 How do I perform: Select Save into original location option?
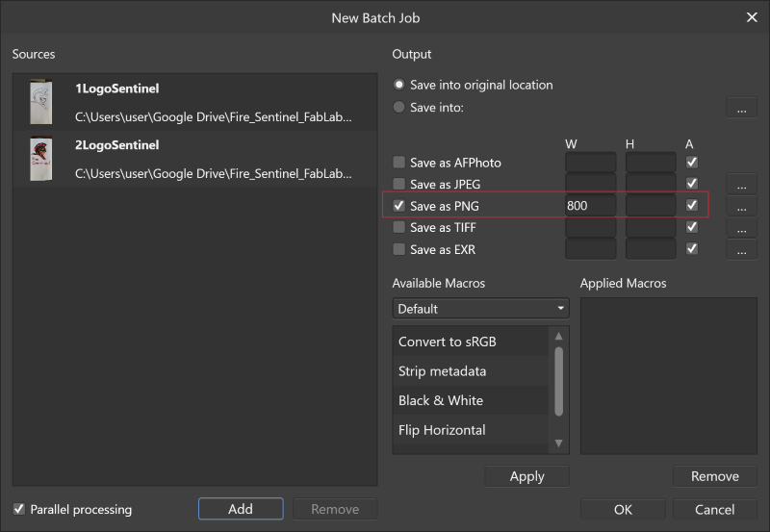tap(399, 85)
